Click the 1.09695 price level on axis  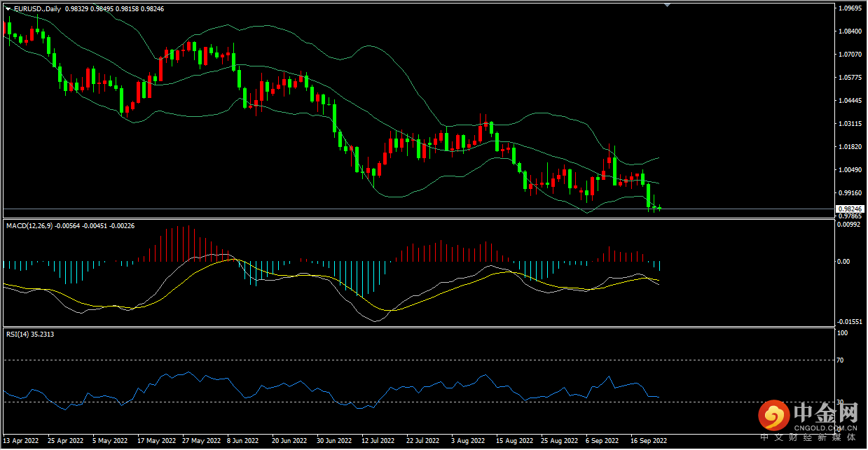849,8
